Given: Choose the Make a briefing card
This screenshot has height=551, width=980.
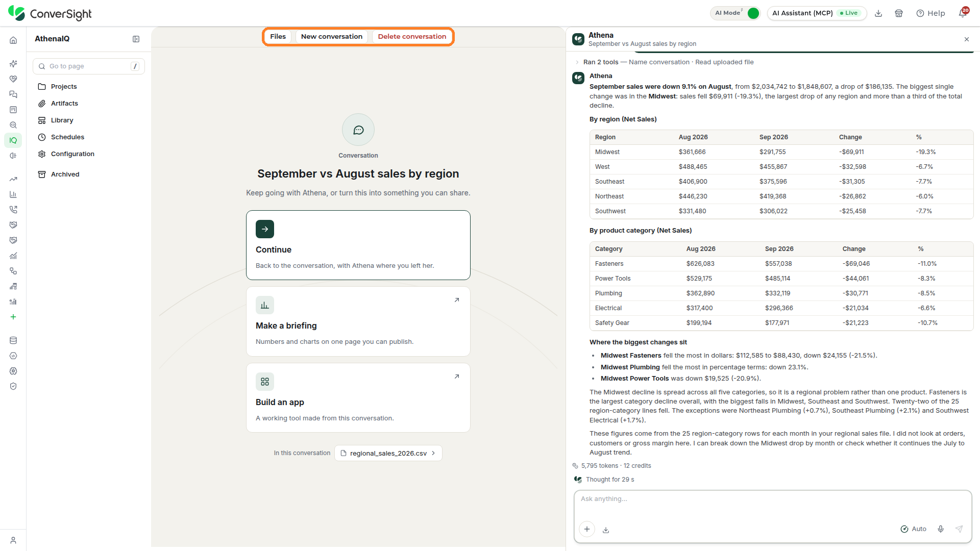Looking at the screenshot, I should [x=358, y=321].
